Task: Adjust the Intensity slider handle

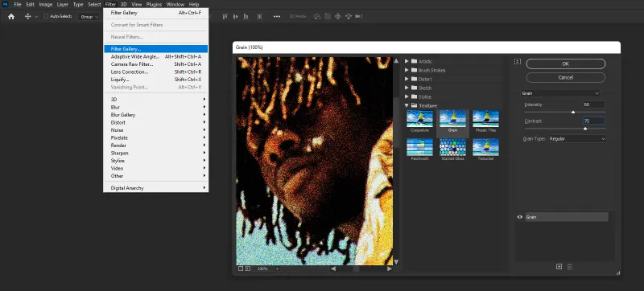Action: (573, 112)
